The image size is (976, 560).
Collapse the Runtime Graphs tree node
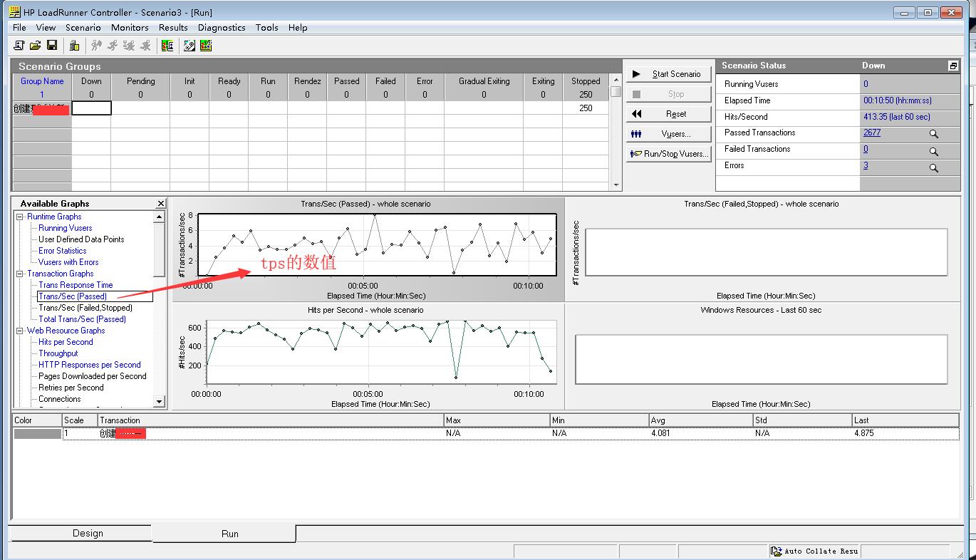click(20, 217)
